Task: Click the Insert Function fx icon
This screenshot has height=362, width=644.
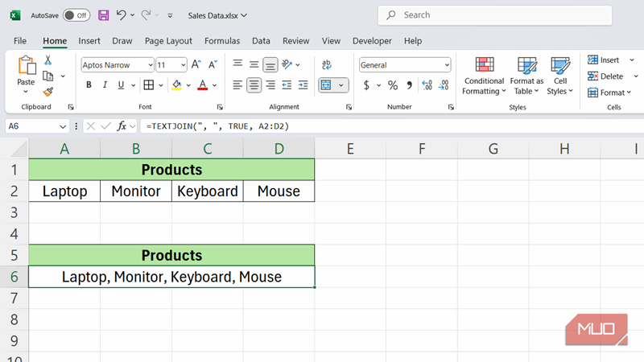Action: pyautogui.click(x=122, y=126)
